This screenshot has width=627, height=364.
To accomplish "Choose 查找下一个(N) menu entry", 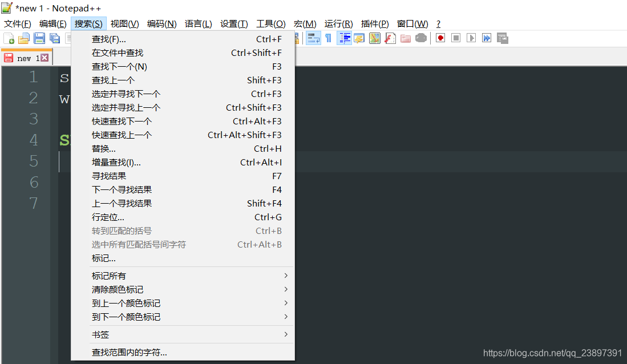I will 183,66.
